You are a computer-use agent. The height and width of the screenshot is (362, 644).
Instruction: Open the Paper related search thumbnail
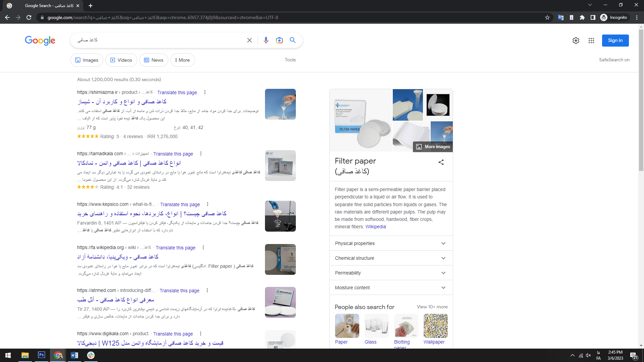[x=347, y=326]
